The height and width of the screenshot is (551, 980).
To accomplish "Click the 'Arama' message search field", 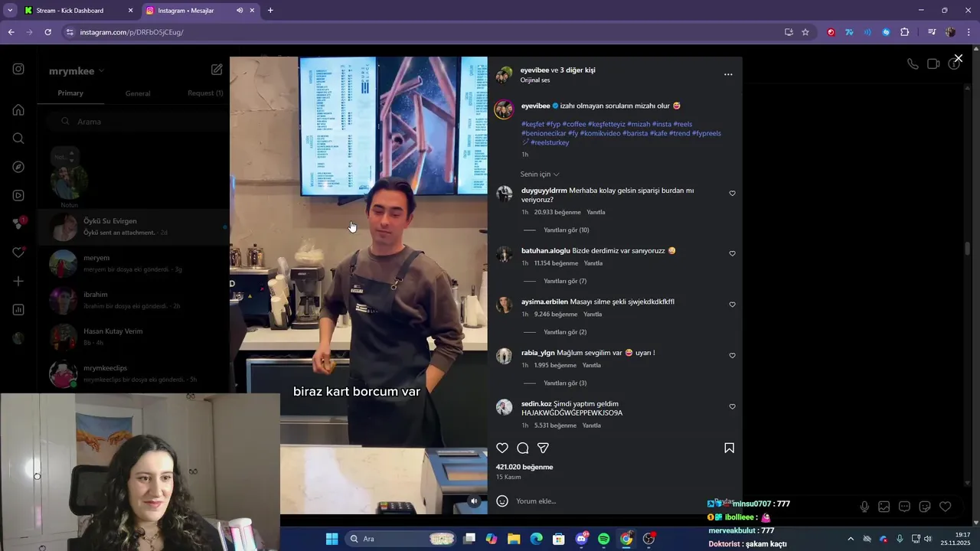I will [136, 122].
